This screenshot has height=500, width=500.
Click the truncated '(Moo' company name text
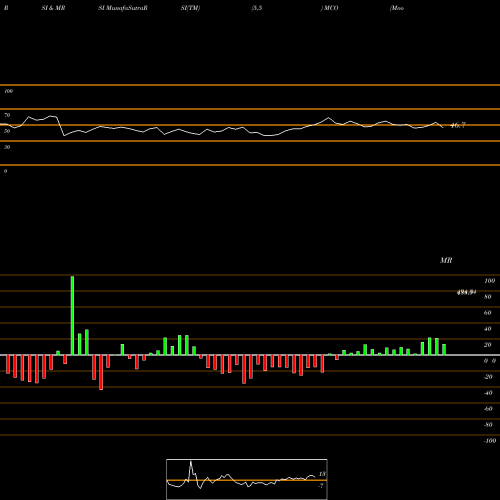(397, 8)
